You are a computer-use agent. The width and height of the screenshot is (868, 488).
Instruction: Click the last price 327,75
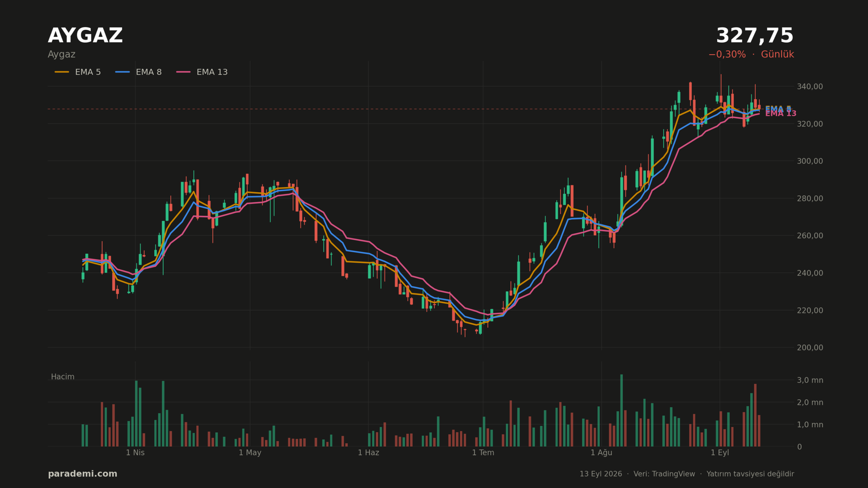(755, 36)
